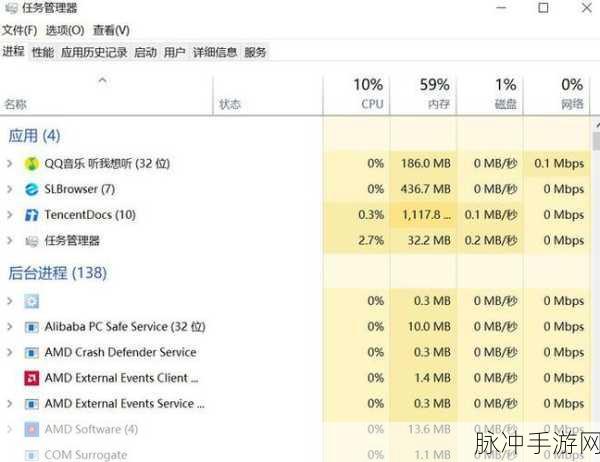Select the QQ音乐 听我想听 (32 位) row name

[x=107, y=164]
